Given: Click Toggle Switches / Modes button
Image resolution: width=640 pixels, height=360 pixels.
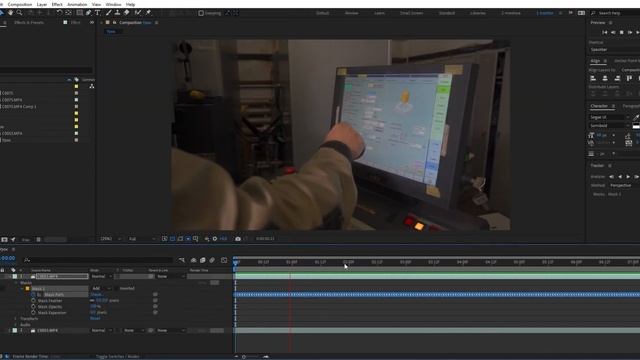Looking at the screenshot, I should click(118, 356).
